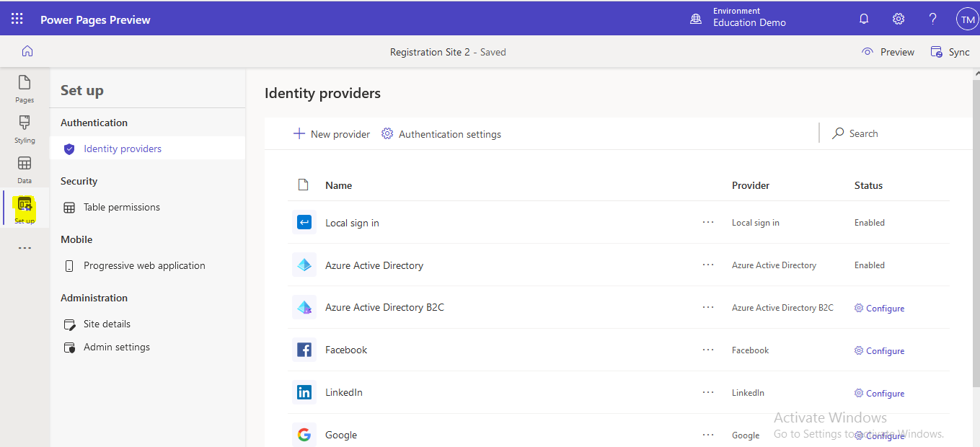Click the New provider button
Image resolution: width=980 pixels, height=447 pixels.
tap(331, 133)
